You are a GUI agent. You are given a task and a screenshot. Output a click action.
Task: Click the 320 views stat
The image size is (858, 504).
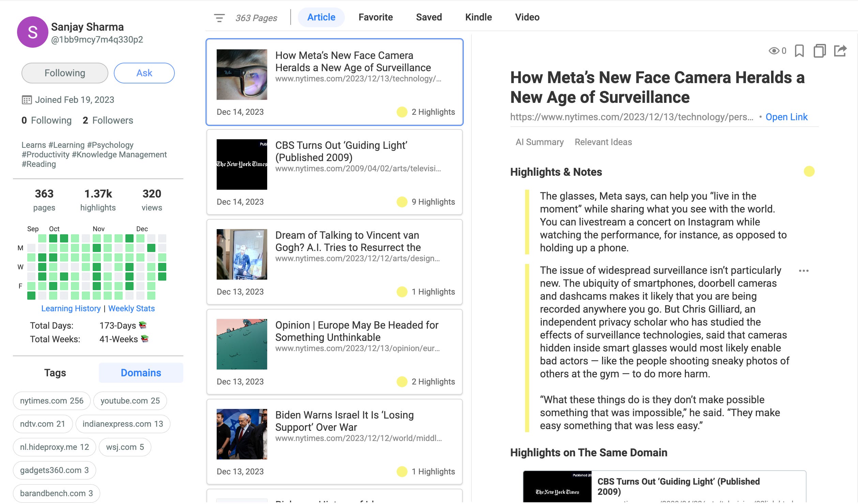(x=152, y=200)
